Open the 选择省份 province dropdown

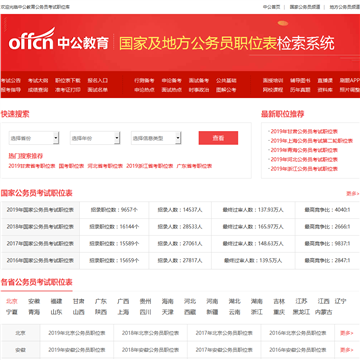[34, 138]
